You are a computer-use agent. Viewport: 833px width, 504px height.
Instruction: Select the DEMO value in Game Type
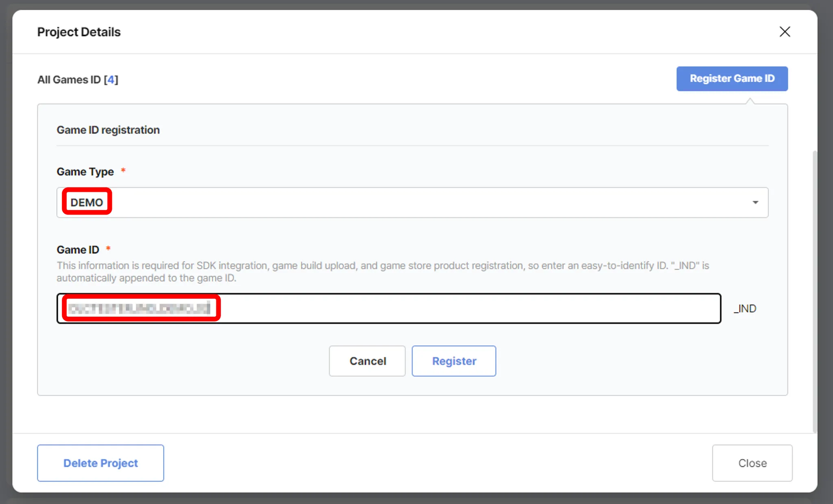[87, 202]
